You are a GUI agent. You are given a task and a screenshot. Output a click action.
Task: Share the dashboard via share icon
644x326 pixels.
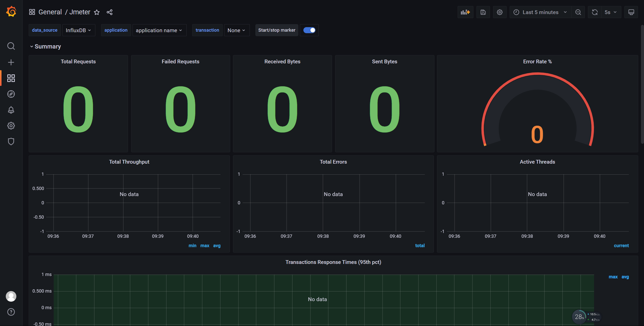[x=109, y=12]
